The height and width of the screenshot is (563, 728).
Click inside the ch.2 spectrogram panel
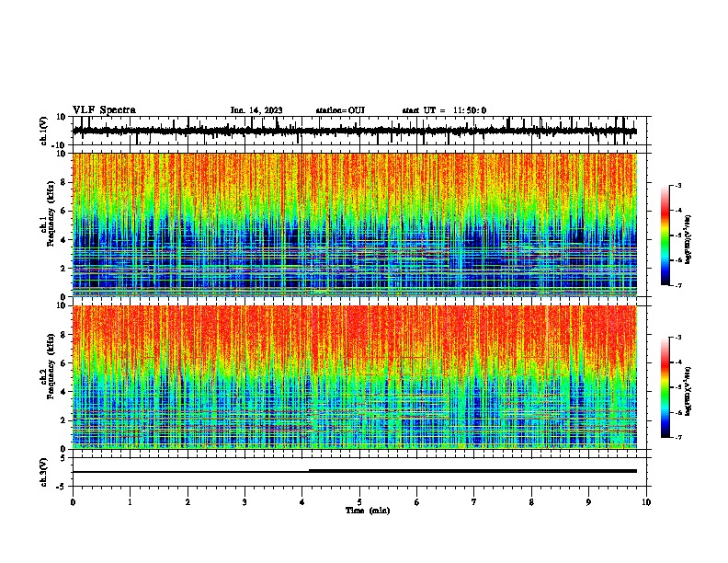[x=354, y=377]
